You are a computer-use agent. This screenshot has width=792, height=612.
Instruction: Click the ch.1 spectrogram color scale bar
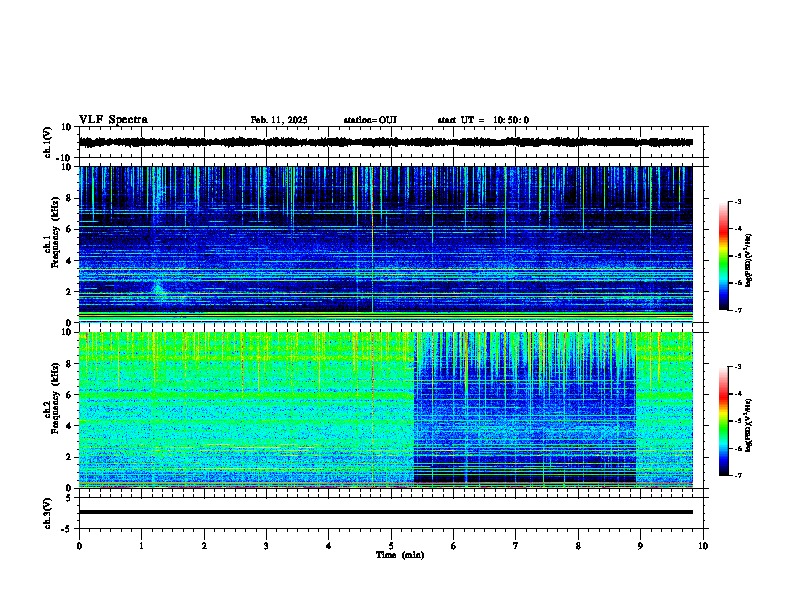tap(724, 256)
